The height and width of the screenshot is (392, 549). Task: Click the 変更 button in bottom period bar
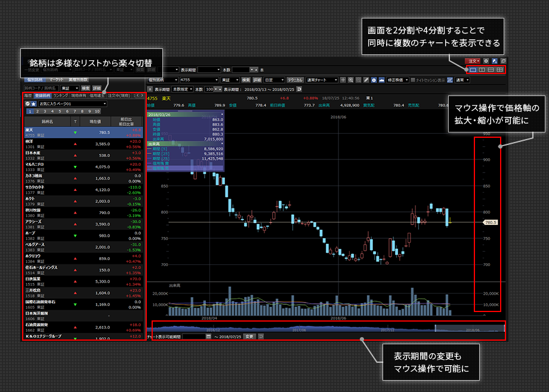point(249,337)
